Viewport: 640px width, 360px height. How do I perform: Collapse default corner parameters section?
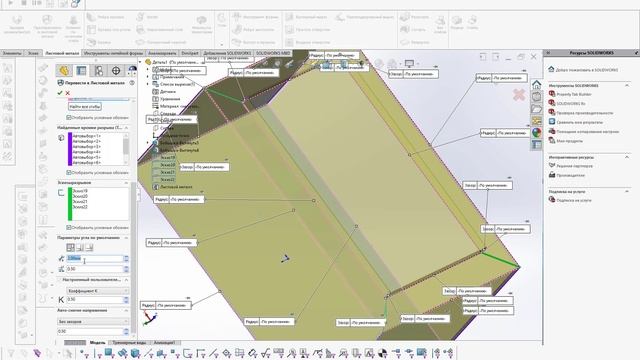(126, 238)
